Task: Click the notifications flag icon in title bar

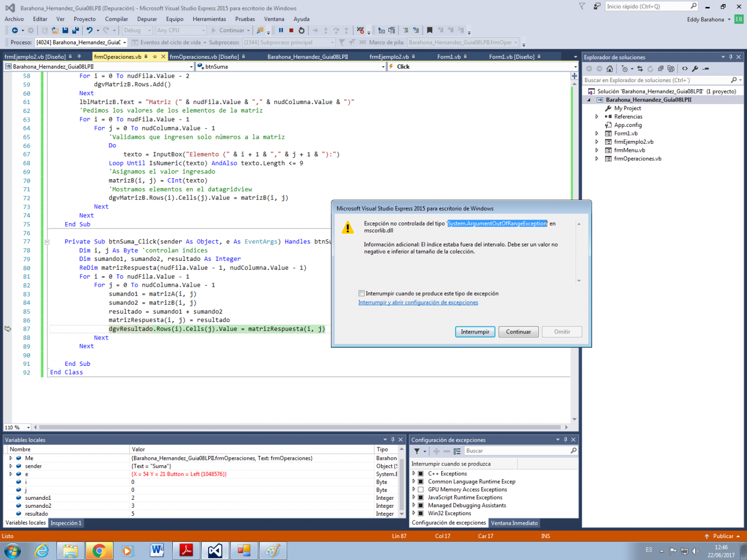Action: tap(582, 6)
